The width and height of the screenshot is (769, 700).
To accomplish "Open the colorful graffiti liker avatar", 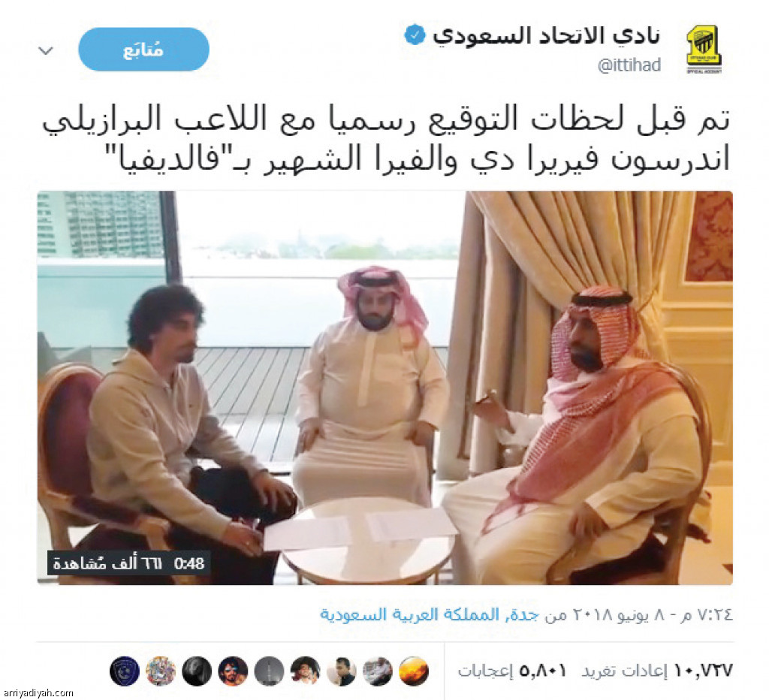I will (x=161, y=671).
